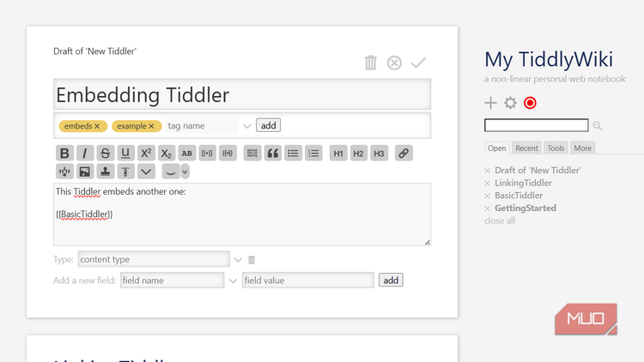
Task: Insert wiki link with [[+]] button
Action: coord(207,153)
